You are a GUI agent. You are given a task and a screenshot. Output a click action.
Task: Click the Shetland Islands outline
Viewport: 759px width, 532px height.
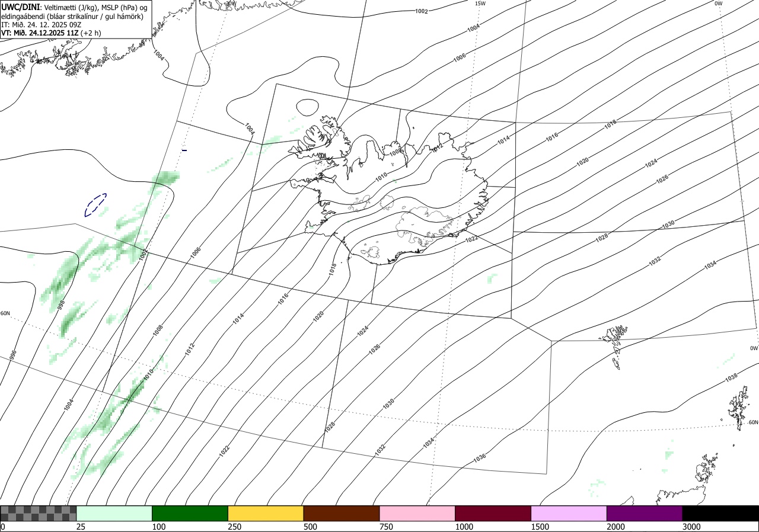point(739,407)
